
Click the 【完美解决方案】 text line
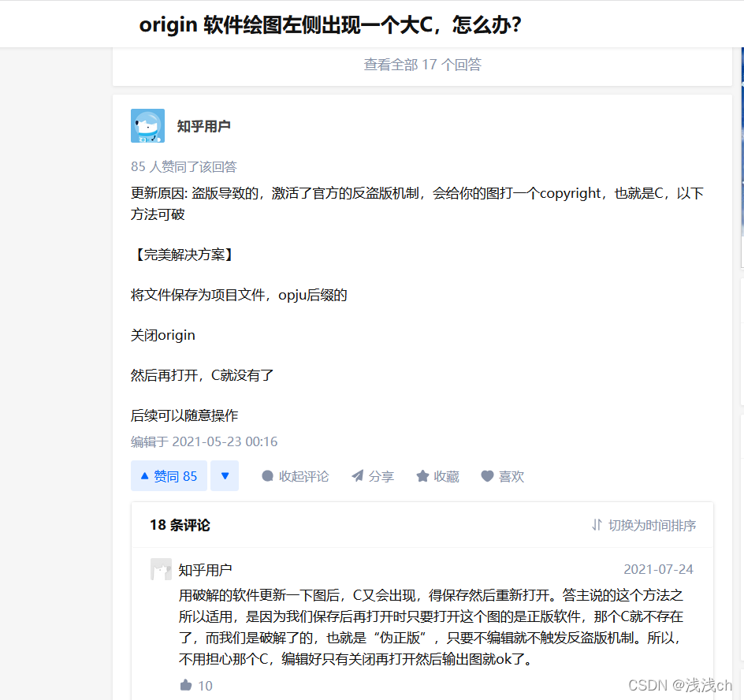[184, 255]
